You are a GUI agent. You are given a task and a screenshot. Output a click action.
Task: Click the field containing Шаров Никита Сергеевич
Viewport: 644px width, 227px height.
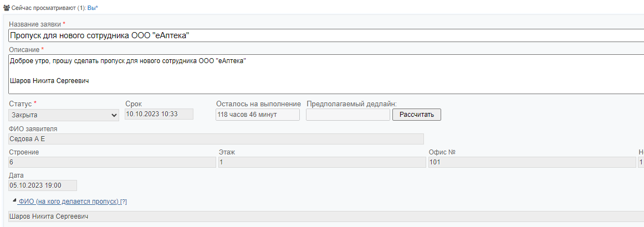click(x=326, y=216)
